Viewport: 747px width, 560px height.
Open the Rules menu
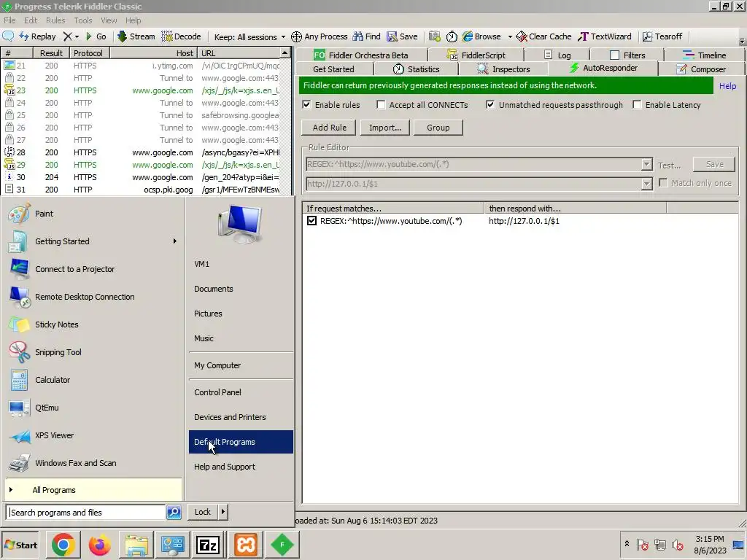click(x=55, y=20)
